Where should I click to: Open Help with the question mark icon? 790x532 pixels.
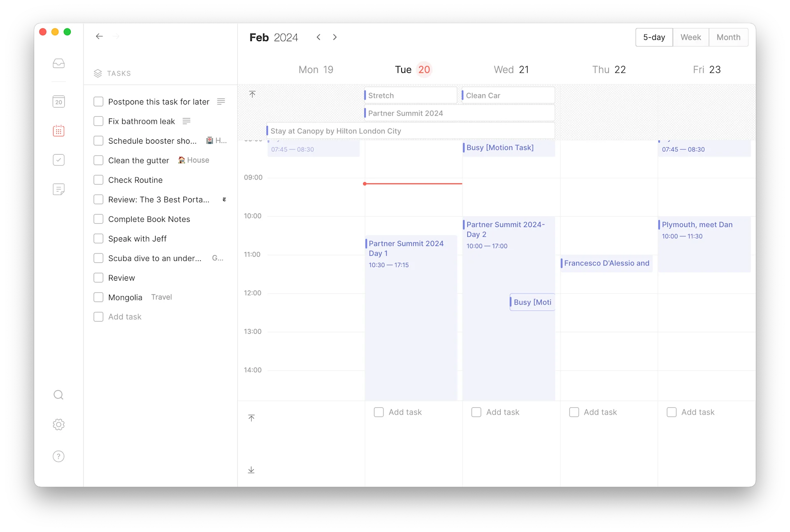pyautogui.click(x=59, y=456)
